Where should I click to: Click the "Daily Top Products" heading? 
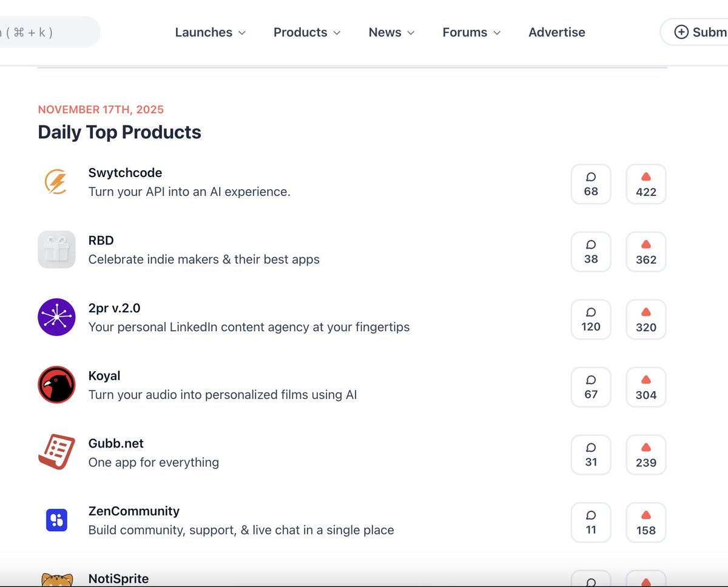click(120, 132)
